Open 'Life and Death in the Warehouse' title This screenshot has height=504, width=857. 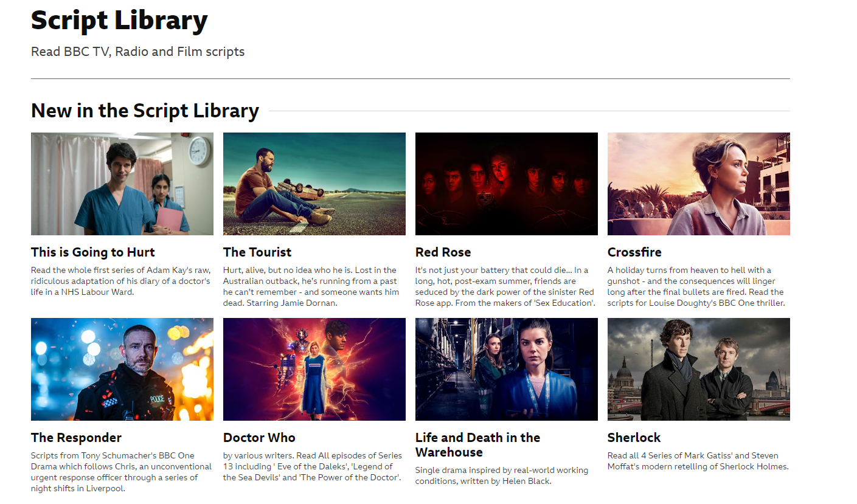click(x=477, y=445)
